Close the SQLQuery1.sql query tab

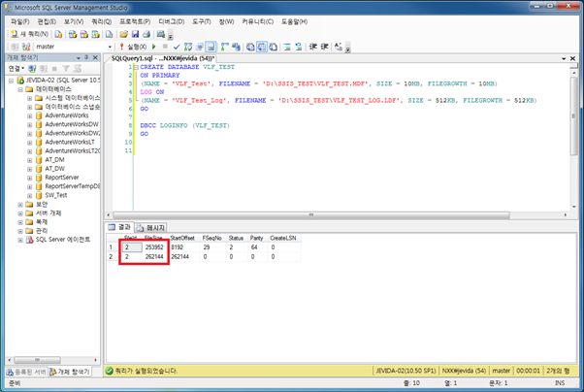[x=572, y=58]
